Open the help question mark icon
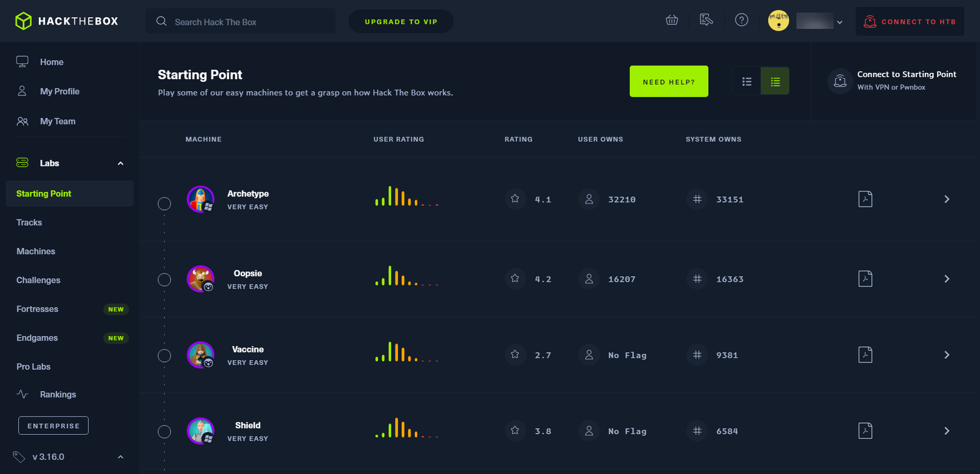The width and height of the screenshot is (980, 474). [x=741, y=20]
